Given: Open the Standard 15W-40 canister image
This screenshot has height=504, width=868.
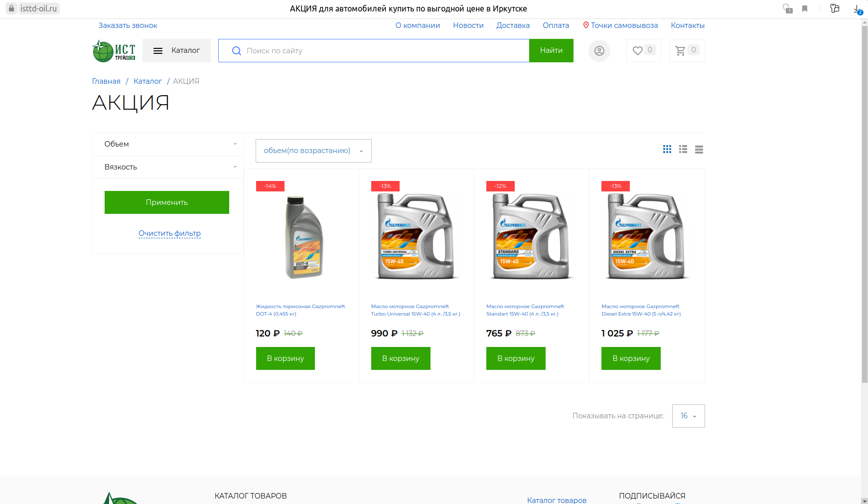Looking at the screenshot, I should pyautogui.click(x=531, y=236).
